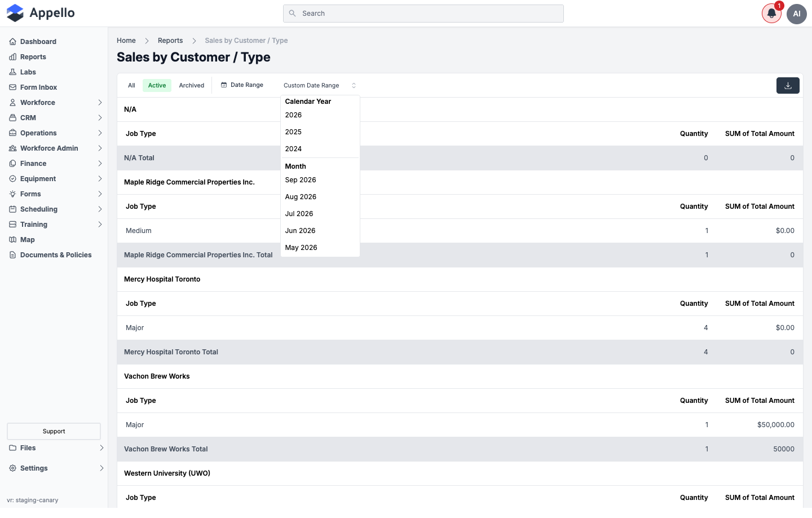
Task: Pick May 2026 from month list
Action: [x=320, y=248]
